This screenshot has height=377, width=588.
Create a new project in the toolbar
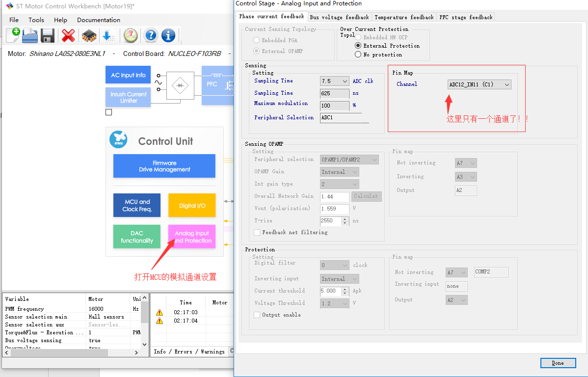coord(11,35)
